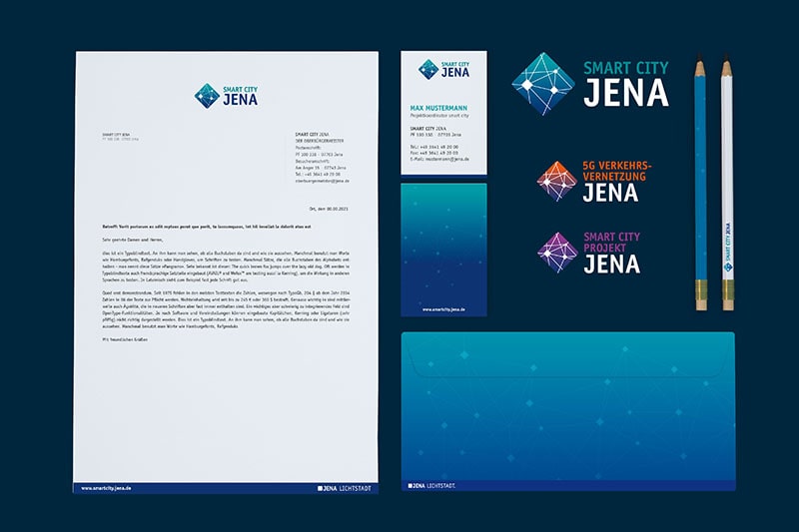
Task: Click the diamond logo on the business card
Action: 428,69
